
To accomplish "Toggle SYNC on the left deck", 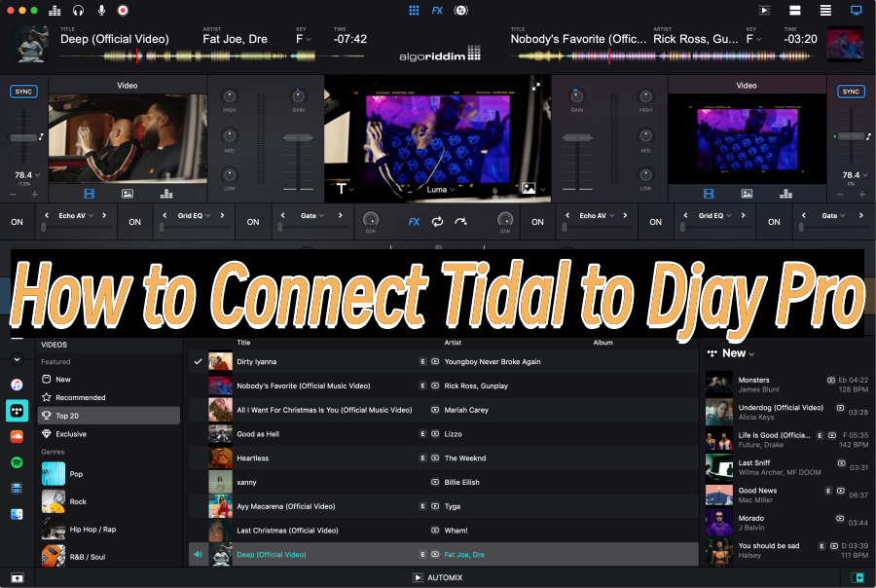I will (23, 92).
